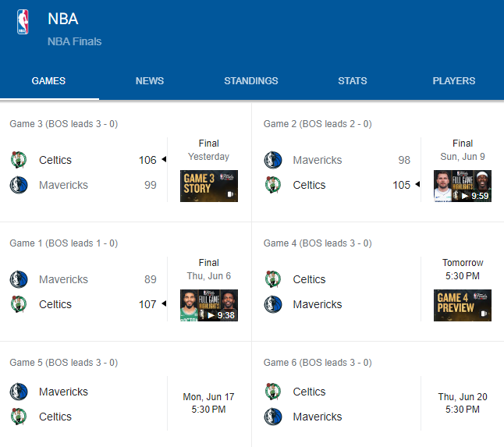
Task: Select 'Game 5 (BOS leads 3 - 0)' heading
Action: coord(64,363)
